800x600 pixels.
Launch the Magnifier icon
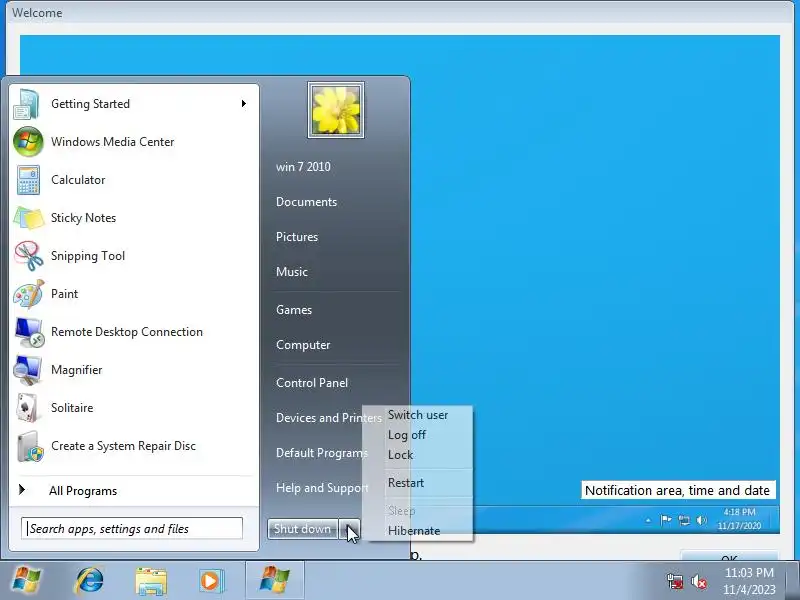click(28, 370)
